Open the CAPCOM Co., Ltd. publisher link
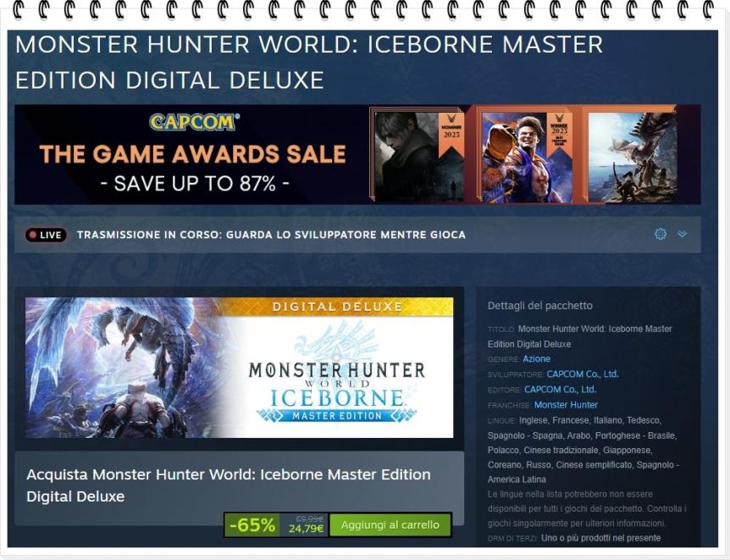 pyautogui.click(x=560, y=390)
